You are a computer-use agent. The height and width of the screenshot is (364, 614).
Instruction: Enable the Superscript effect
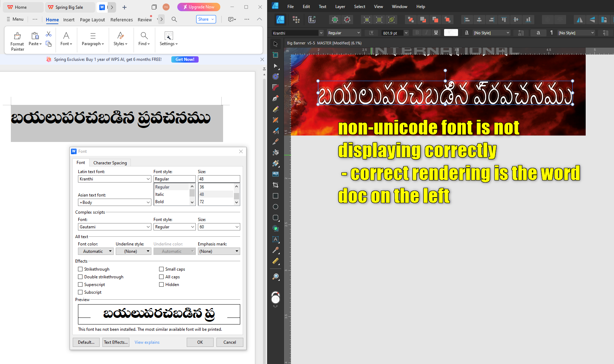(80, 284)
